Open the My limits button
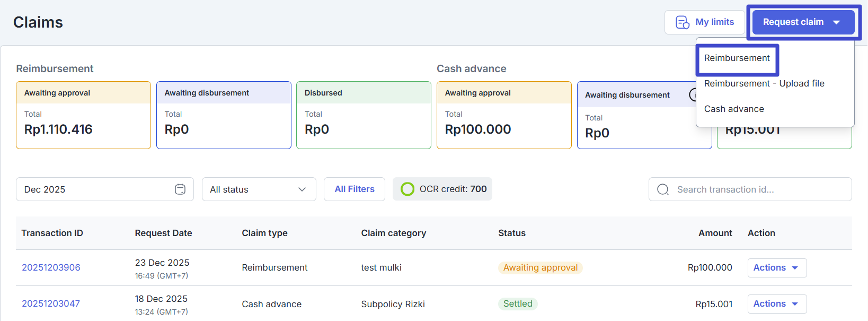Image resolution: width=868 pixels, height=321 pixels. (x=705, y=22)
